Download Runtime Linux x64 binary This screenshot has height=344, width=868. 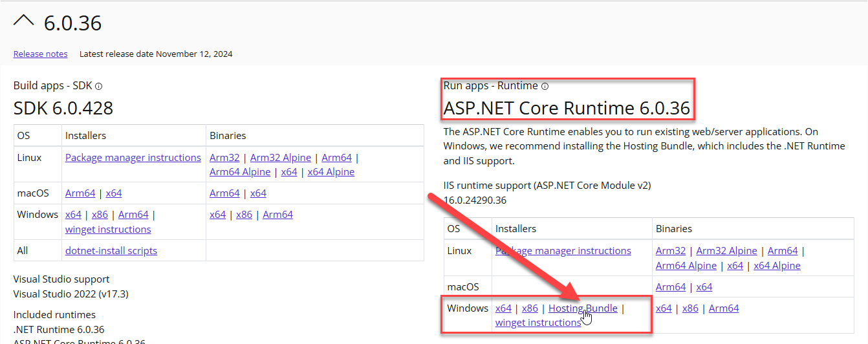(735, 266)
